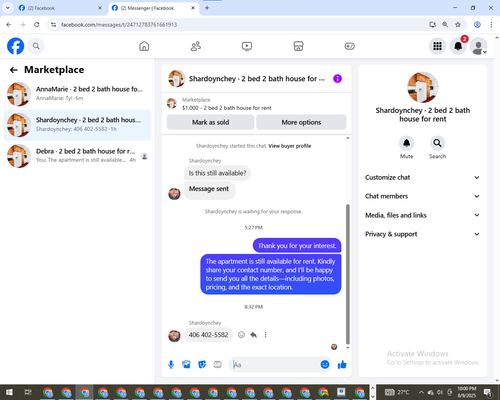Click the chat scrollbar thumb
This screenshot has height=400, width=500.
(x=348, y=274)
